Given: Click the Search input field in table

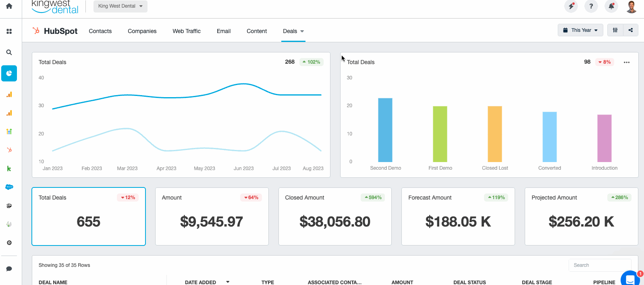Looking at the screenshot, I should coord(599,265).
